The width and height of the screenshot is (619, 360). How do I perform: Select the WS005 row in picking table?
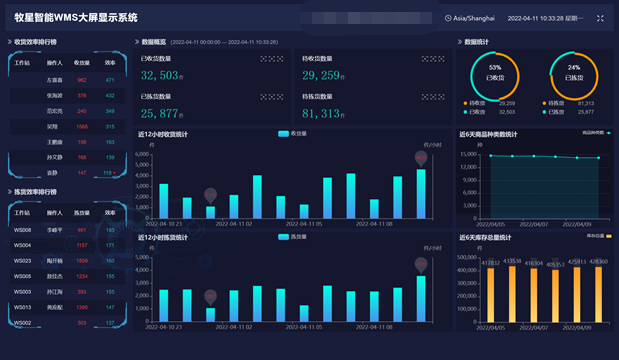[67, 276]
